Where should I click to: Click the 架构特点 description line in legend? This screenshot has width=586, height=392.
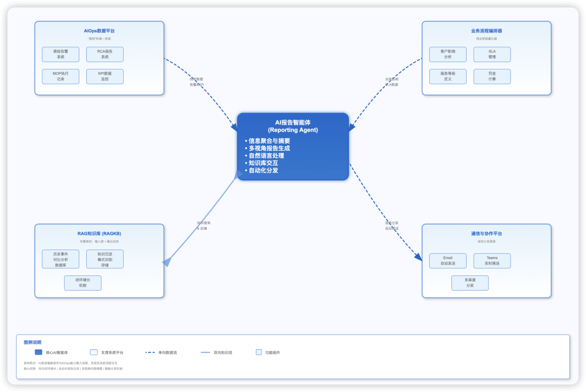coord(70,363)
